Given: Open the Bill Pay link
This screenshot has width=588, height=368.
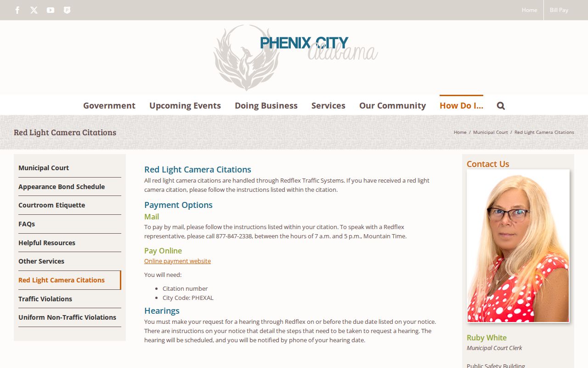Looking at the screenshot, I should (559, 10).
